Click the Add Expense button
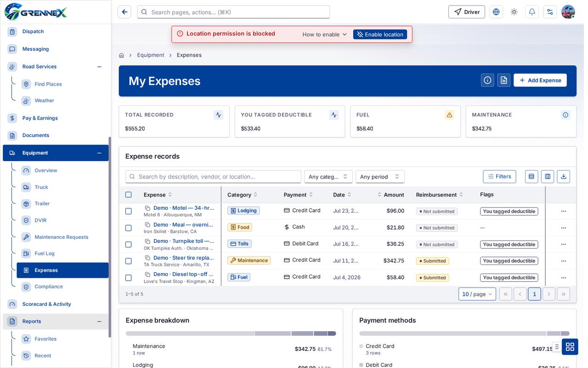 (x=540, y=80)
